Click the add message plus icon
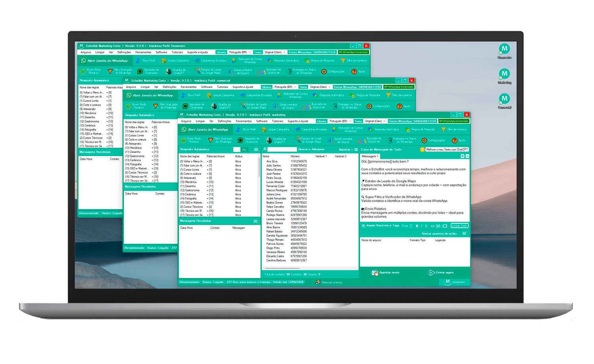 coord(462,156)
